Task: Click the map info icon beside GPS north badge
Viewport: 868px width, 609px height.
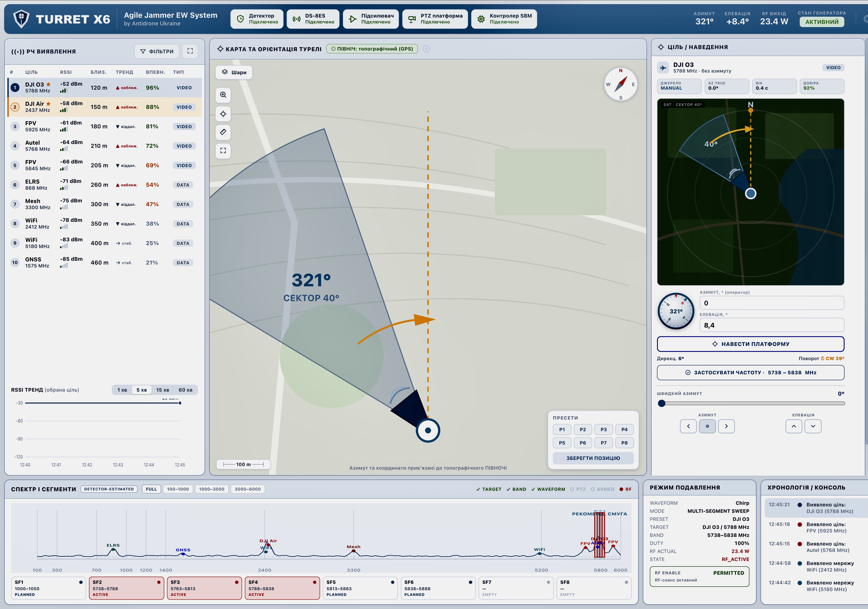Action: click(426, 49)
